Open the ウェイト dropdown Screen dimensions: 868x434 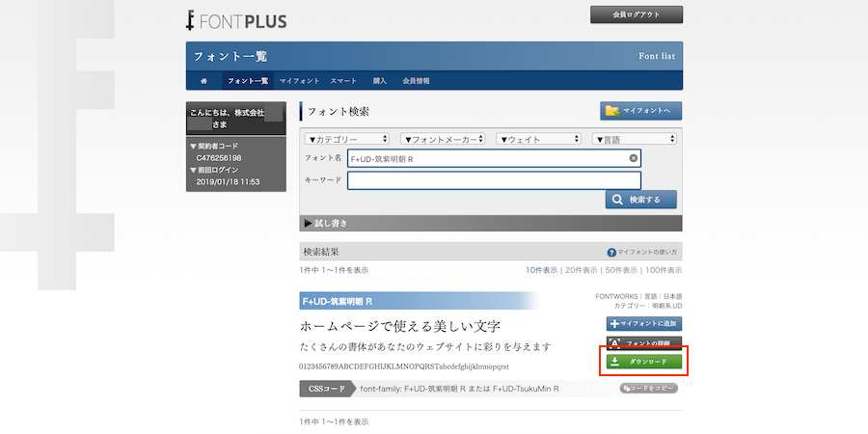point(538,139)
